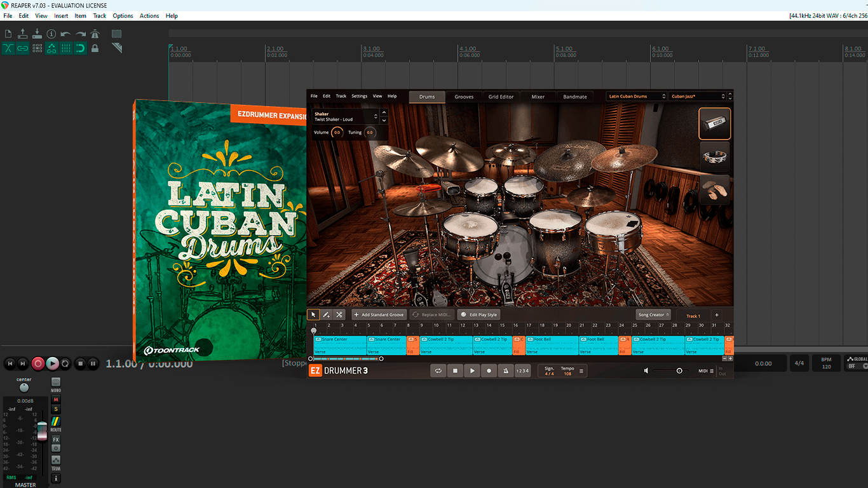Create a new project with the blank page icon
Viewport: 868px width, 488px height.
[8, 34]
